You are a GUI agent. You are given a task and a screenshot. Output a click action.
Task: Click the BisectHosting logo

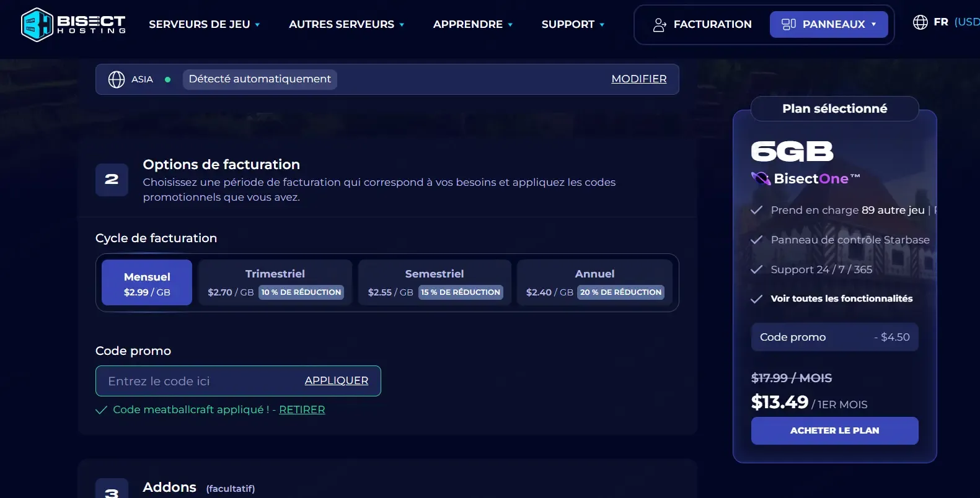tap(73, 25)
